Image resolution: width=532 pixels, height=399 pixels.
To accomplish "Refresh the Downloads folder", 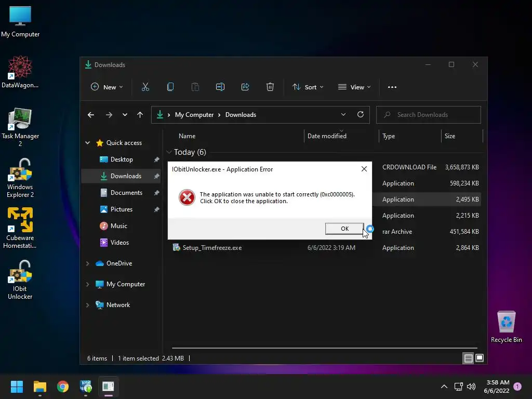I will pyautogui.click(x=361, y=114).
